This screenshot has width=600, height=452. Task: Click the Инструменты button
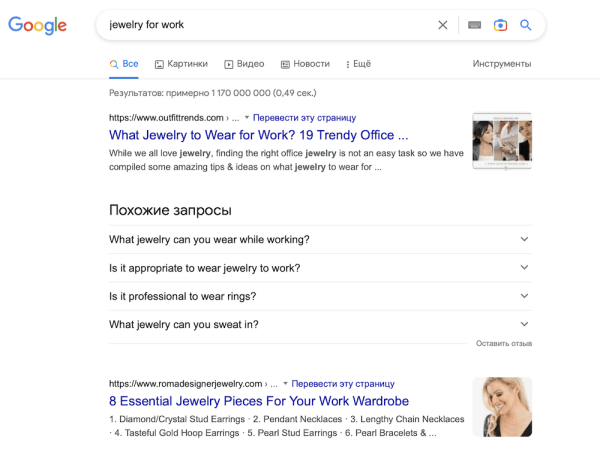501,64
